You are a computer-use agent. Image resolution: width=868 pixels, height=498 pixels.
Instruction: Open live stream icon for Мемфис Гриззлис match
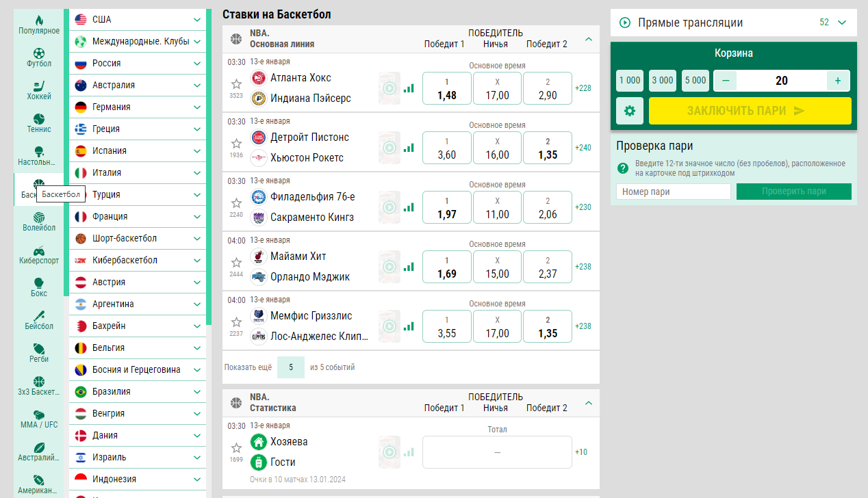[390, 326]
